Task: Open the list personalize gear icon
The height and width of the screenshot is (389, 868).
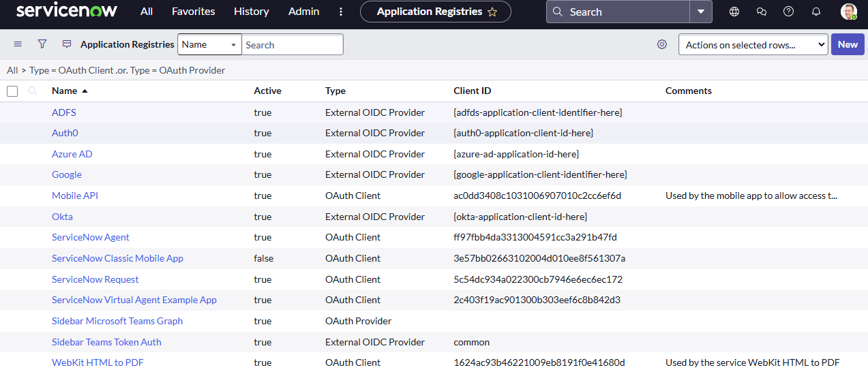Action: pos(661,44)
